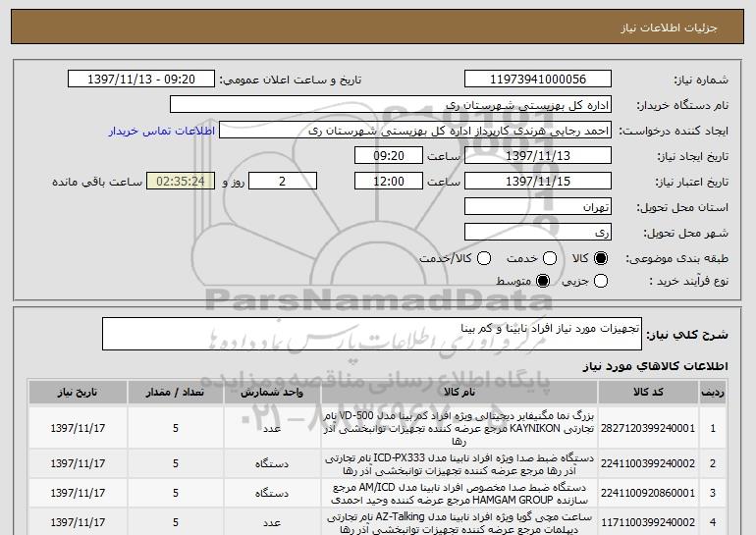
Task: Click the need number field 11973941000056
Action: [x=538, y=80]
